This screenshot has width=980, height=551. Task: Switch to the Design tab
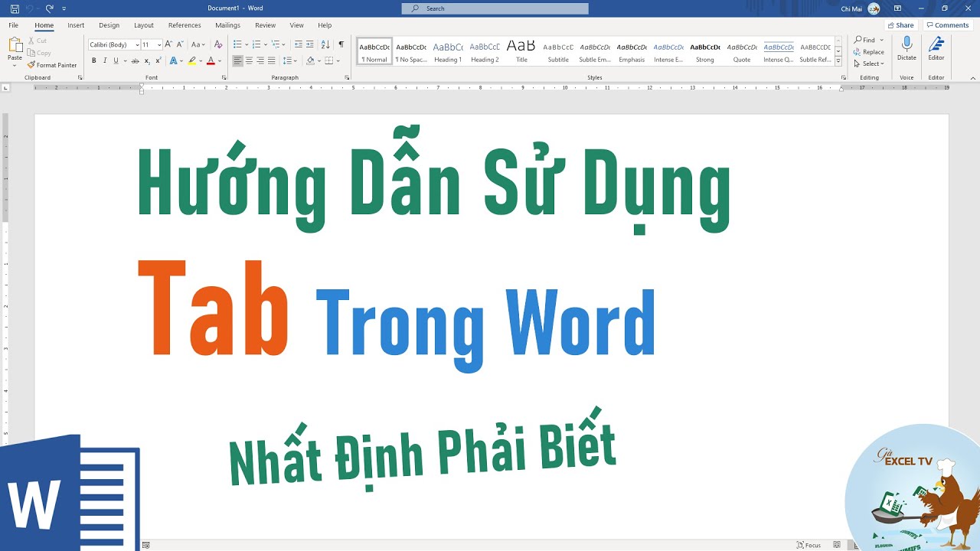(109, 25)
